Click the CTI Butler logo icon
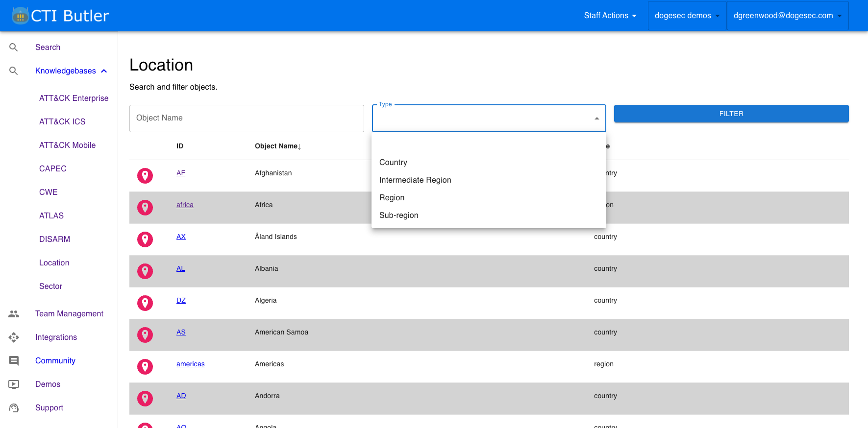The width and height of the screenshot is (868, 428). point(20,16)
